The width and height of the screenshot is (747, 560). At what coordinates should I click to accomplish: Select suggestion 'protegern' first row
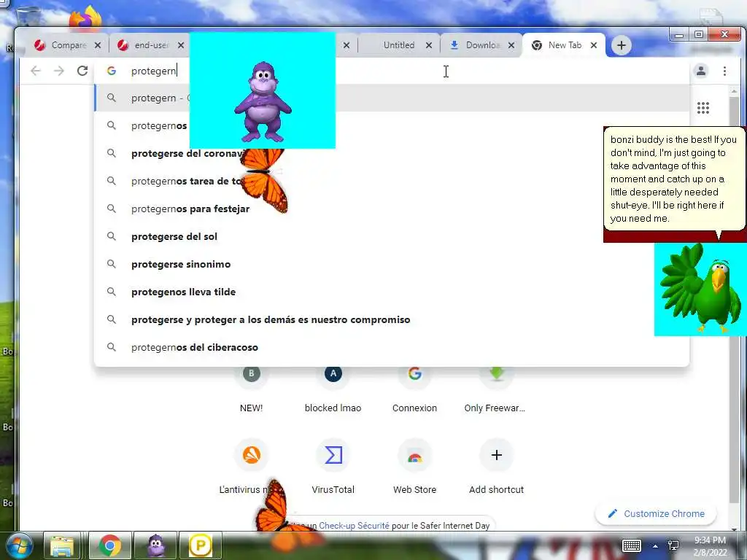point(392,98)
